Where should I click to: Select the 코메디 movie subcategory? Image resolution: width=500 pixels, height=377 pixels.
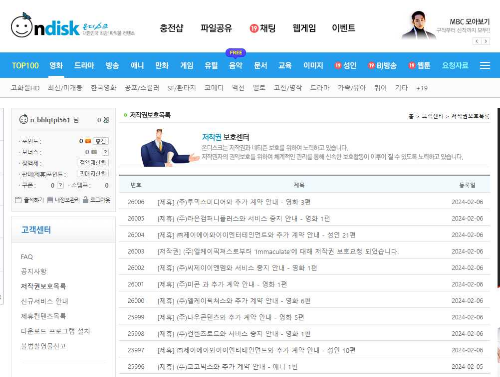[x=214, y=88]
